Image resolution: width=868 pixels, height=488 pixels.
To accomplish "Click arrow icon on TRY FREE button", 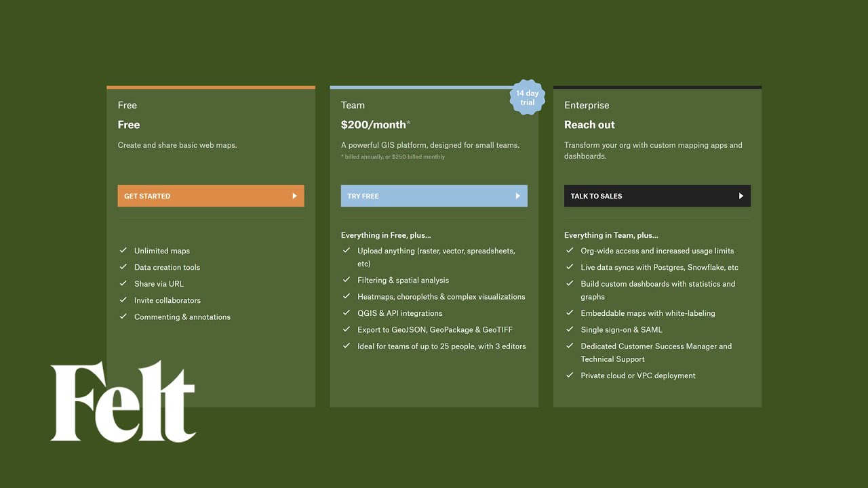I will click(517, 196).
